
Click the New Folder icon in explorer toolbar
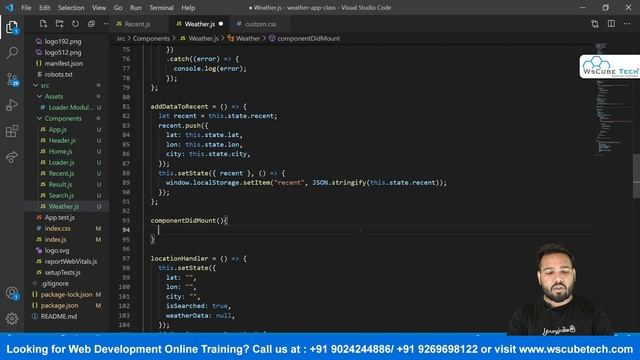[x=60, y=24]
